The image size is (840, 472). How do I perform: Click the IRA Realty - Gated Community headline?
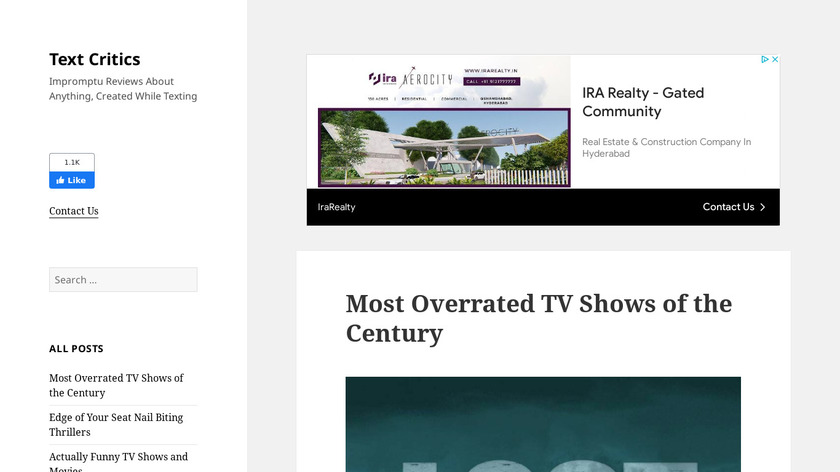(x=643, y=102)
